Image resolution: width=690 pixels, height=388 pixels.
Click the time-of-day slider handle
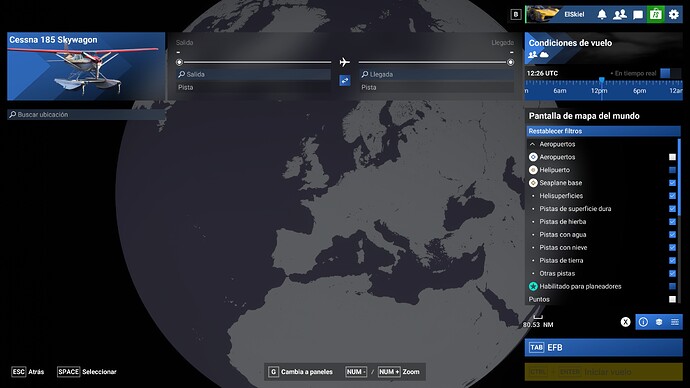coord(602,81)
